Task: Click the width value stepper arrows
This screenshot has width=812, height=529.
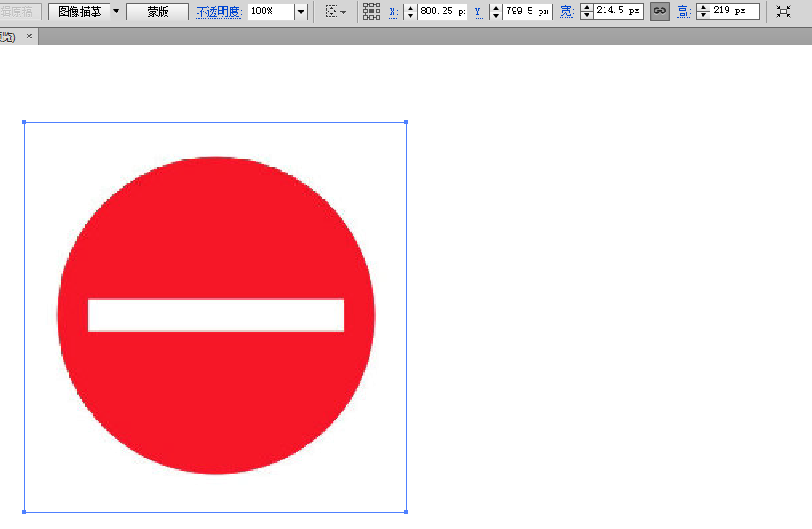Action: 586,12
